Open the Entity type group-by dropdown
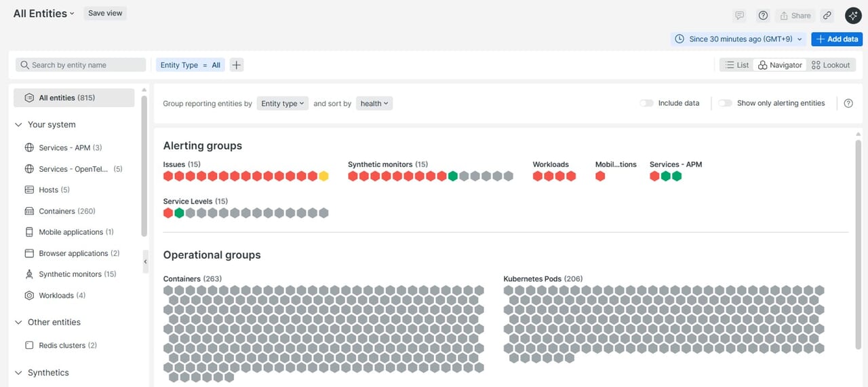This screenshot has width=868, height=387. click(282, 103)
